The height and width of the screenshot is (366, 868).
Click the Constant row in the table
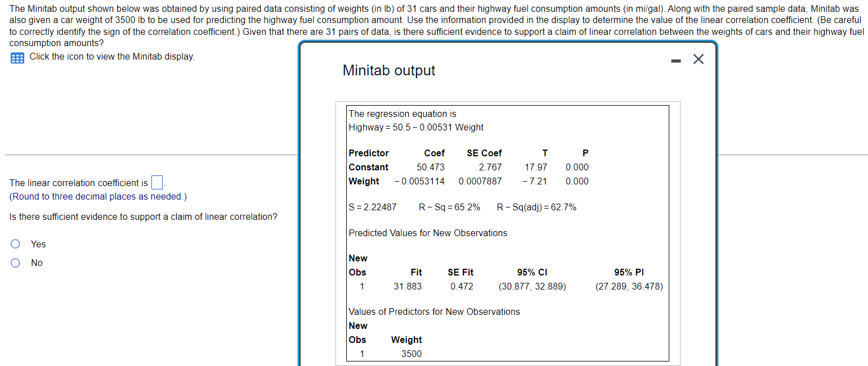pos(368,167)
